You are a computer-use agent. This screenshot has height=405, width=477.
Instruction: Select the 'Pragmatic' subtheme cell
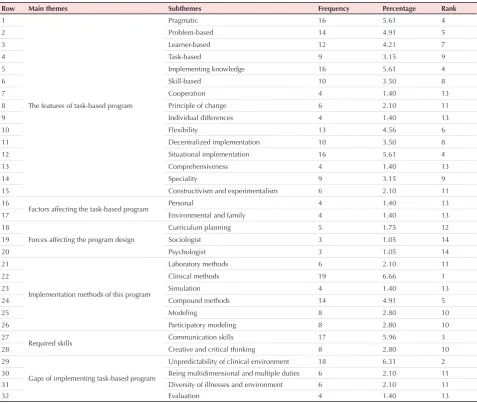coord(183,20)
